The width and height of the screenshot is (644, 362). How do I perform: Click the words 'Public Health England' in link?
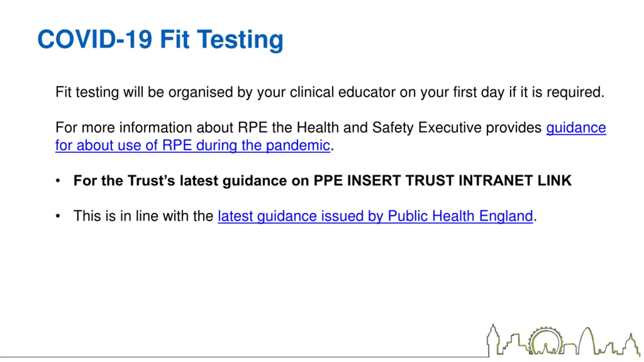click(460, 216)
